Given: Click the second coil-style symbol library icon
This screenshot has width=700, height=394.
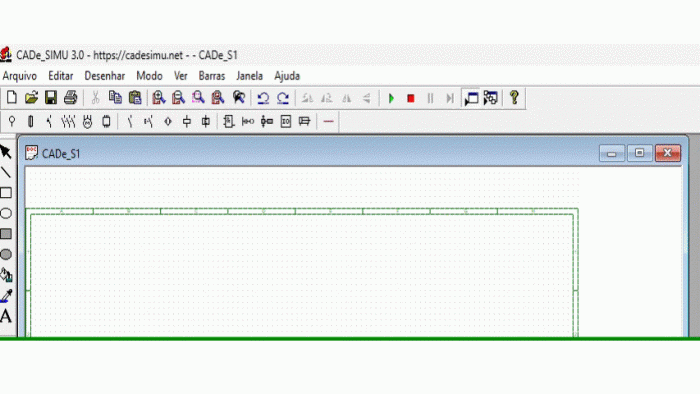Looking at the screenshot, I should point(206,121).
